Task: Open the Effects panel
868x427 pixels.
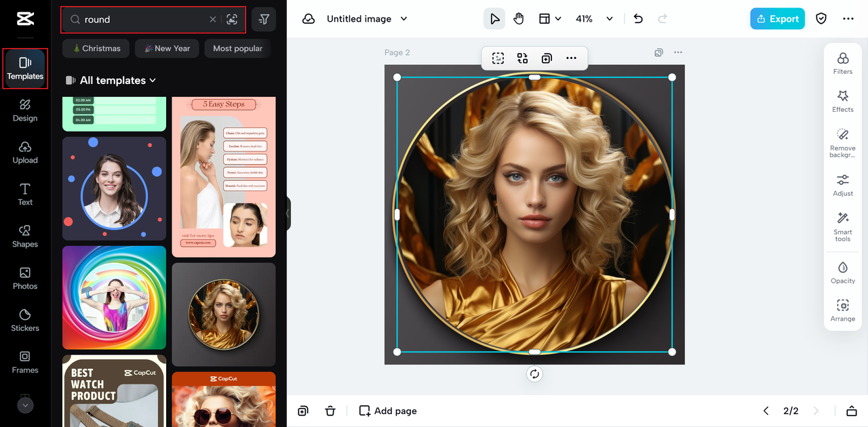Action: [843, 101]
